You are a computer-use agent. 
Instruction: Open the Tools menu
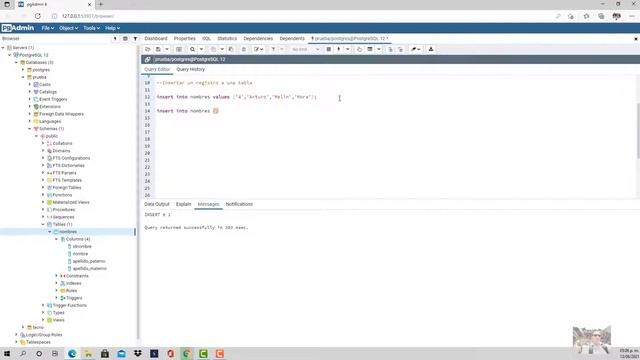pyautogui.click(x=91, y=28)
